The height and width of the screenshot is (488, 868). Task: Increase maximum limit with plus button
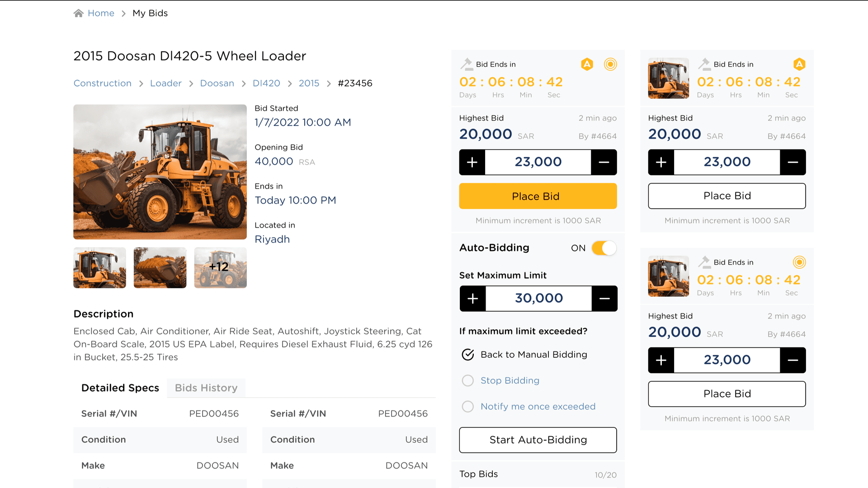coord(473,299)
